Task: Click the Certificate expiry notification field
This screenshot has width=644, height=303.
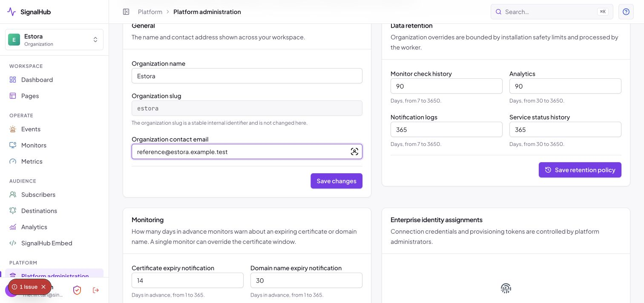Action: pyautogui.click(x=187, y=280)
